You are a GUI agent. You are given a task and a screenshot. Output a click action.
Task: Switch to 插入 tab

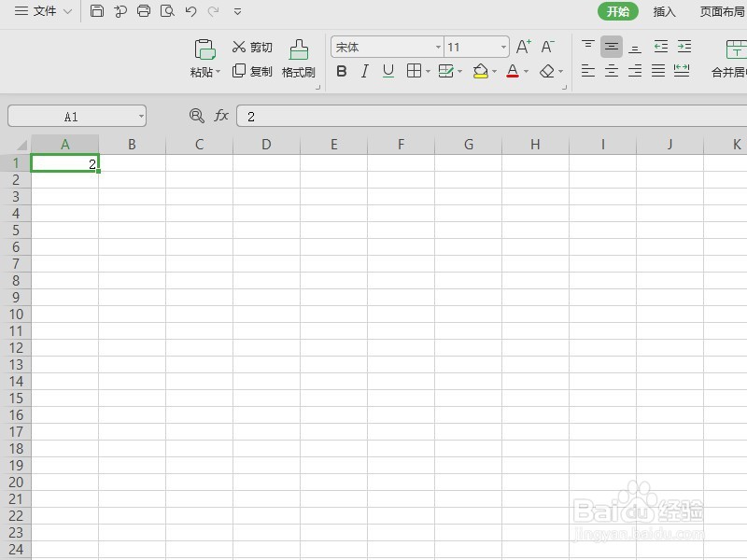(x=664, y=11)
